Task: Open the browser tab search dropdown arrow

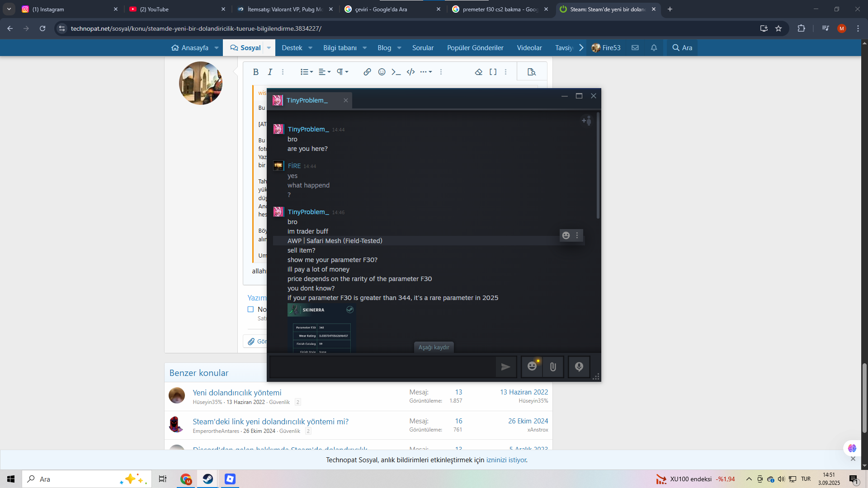Action: [x=9, y=9]
